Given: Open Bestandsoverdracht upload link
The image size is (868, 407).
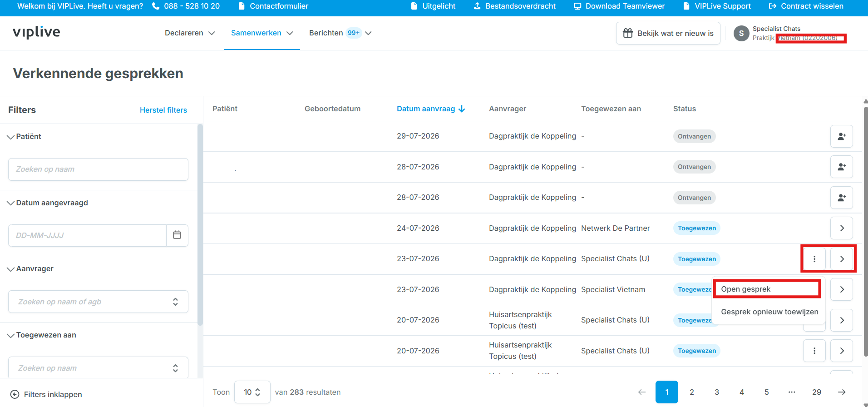Looking at the screenshot, I should click(x=515, y=6).
